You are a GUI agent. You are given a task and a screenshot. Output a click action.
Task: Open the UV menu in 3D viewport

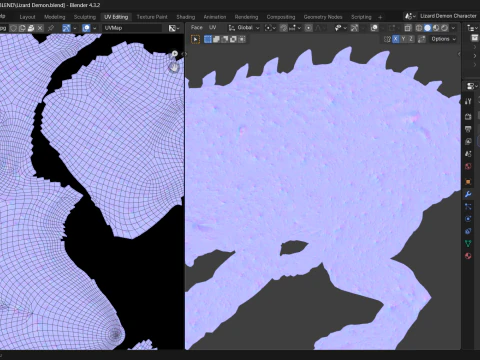point(212,28)
